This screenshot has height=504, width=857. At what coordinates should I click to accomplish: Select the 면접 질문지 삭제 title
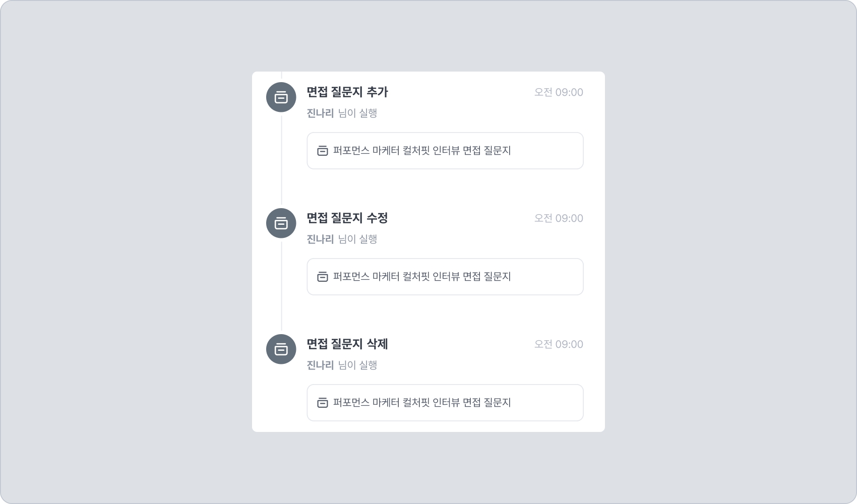[347, 344]
